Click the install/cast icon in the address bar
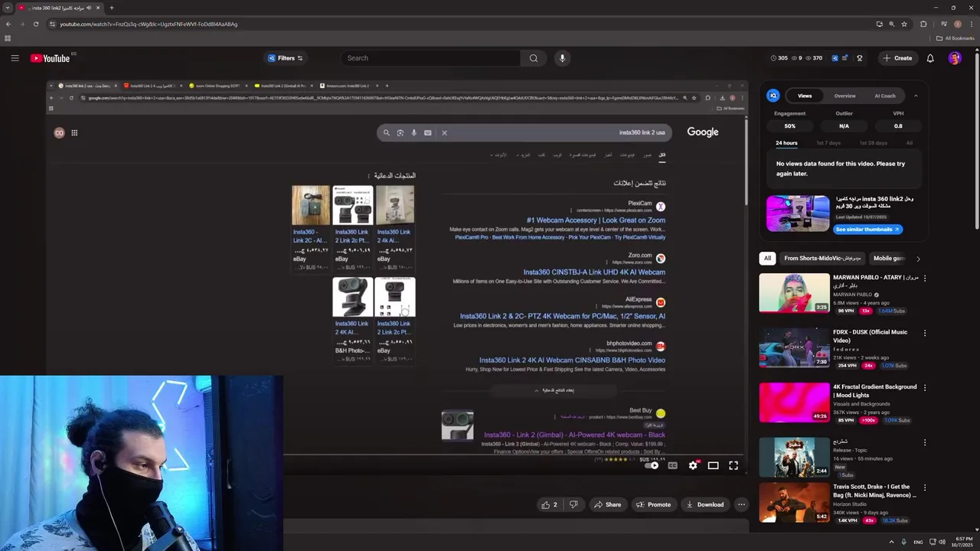980x551 pixels. [x=879, y=24]
